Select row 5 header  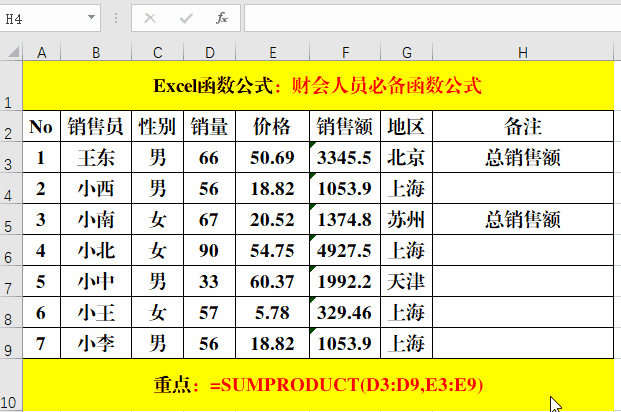11,219
